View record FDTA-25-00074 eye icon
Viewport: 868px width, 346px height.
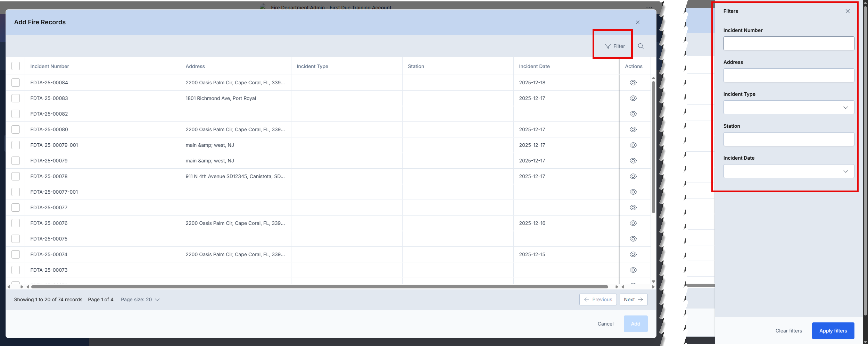pos(633,254)
